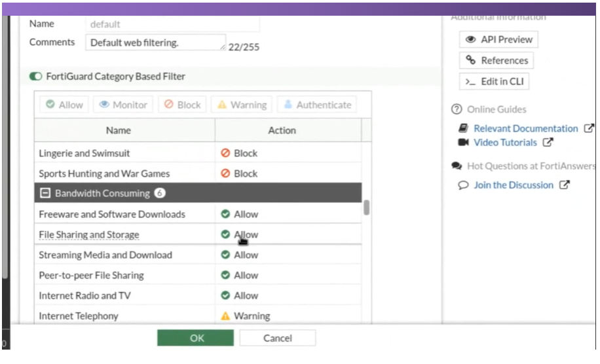The height and width of the screenshot is (364, 600).
Task: Open the References button
Action: [x=497, y=60]
